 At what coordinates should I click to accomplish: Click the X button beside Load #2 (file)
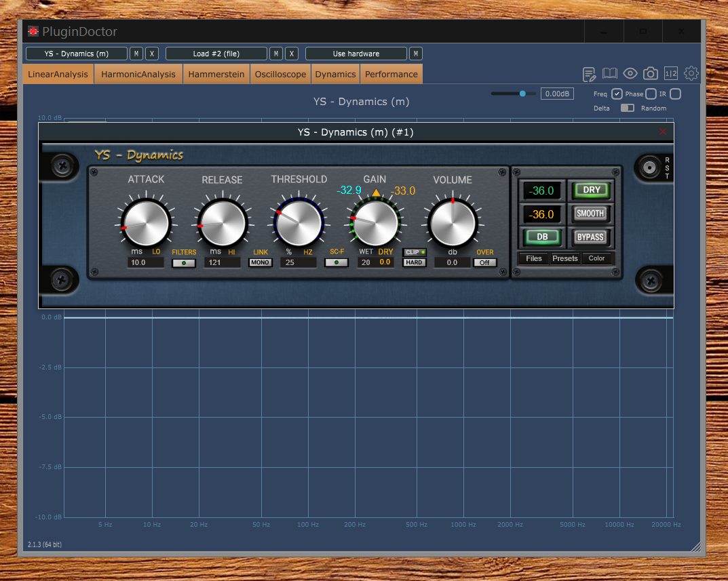tap(292, 54)
